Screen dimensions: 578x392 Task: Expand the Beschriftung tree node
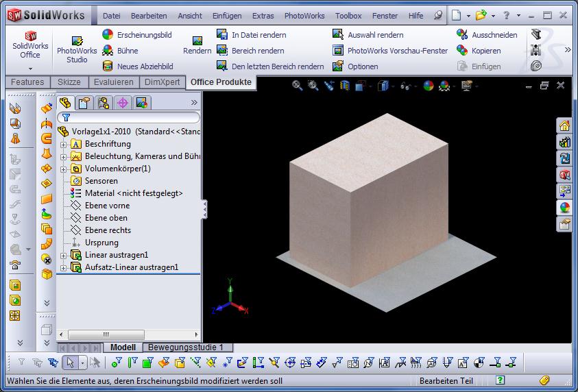click(64, 145)
